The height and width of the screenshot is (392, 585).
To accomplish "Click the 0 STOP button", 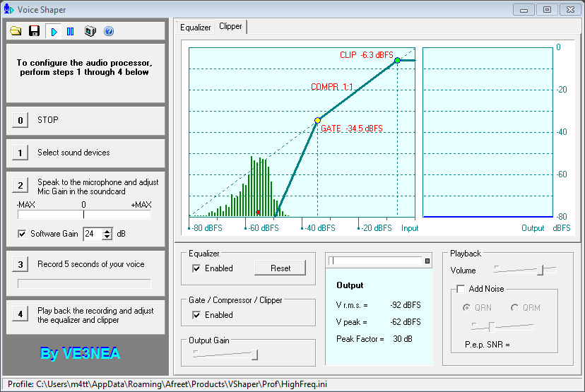I will coord(20,120).
